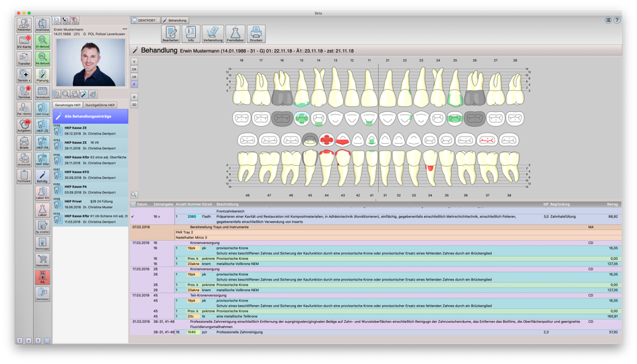Expand the DENTPORT breadcrumb arrow

point(158,21)
